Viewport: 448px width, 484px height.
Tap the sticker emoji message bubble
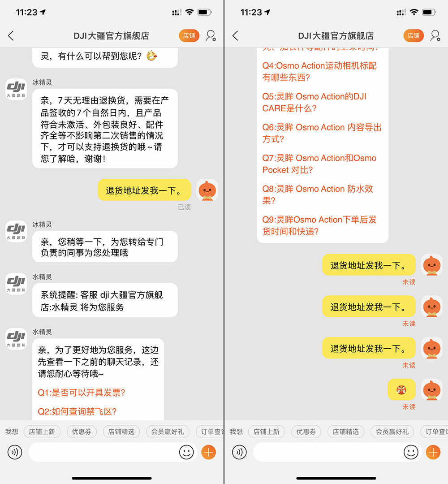click(401, 389)
